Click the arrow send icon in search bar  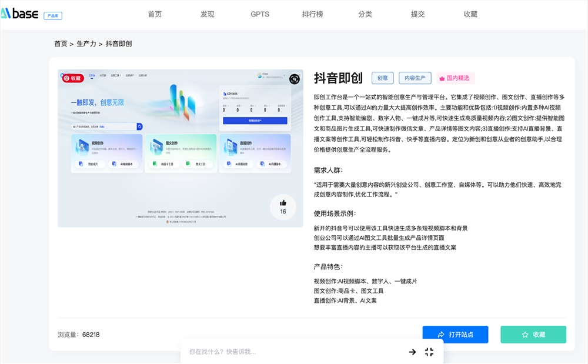(413, 352)
